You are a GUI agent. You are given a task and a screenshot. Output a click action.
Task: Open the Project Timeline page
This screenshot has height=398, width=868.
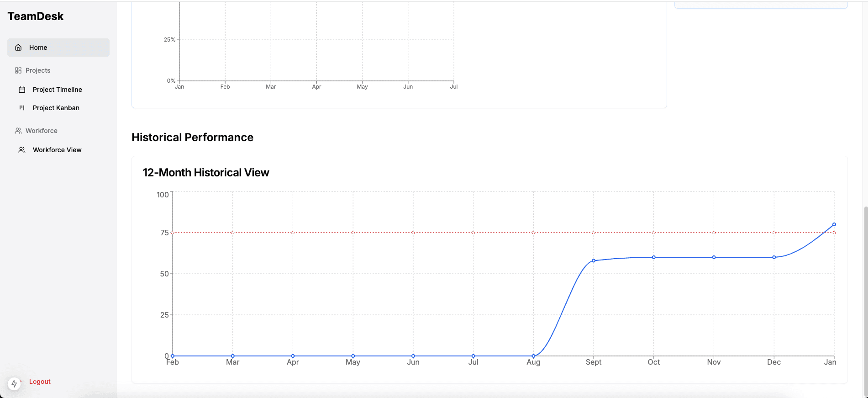click(x=58, y=90)
